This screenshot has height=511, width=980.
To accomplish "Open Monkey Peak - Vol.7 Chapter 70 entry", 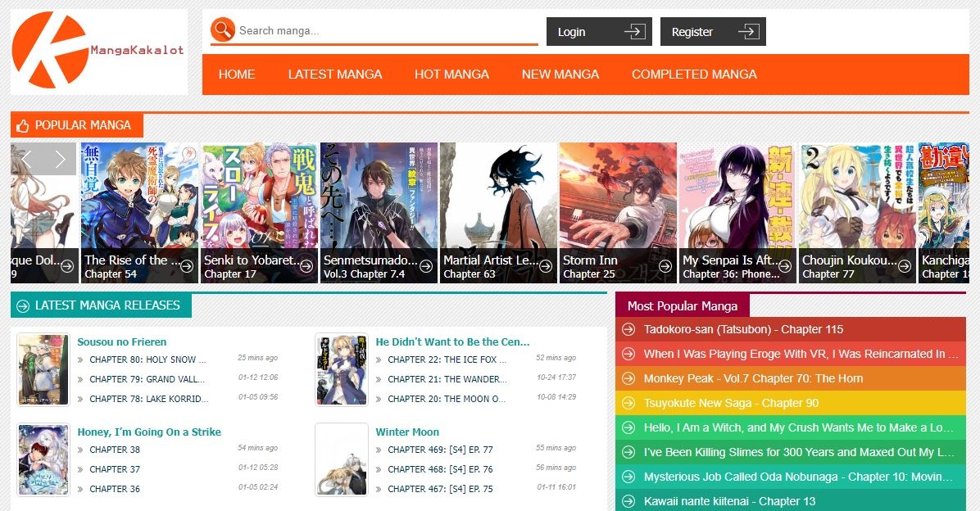I will 753,378.
